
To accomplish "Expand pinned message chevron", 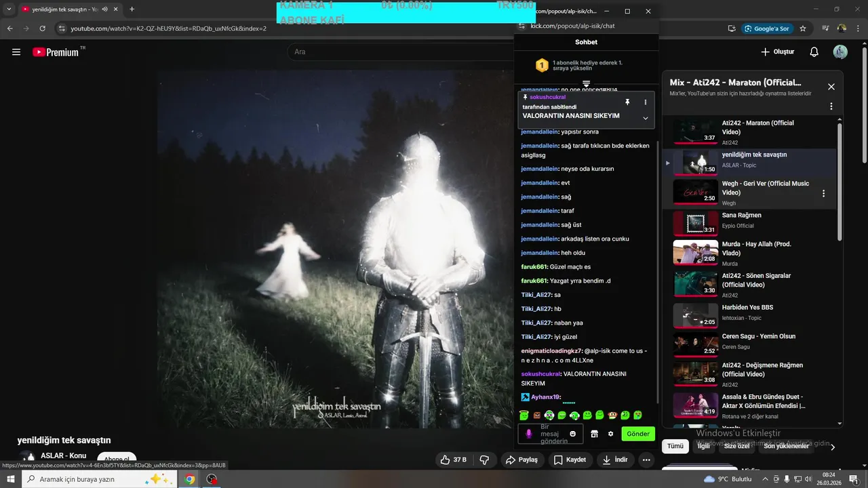I will (646, 118).
